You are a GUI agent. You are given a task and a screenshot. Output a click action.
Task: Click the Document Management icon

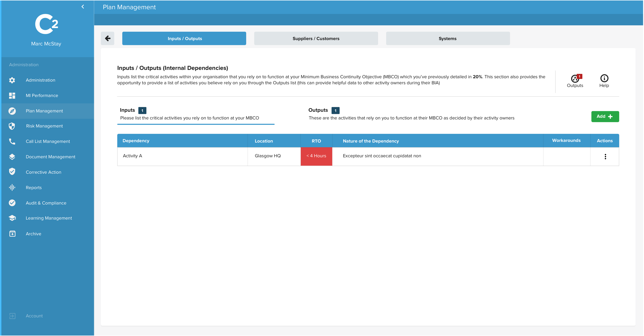click(12, 157)
